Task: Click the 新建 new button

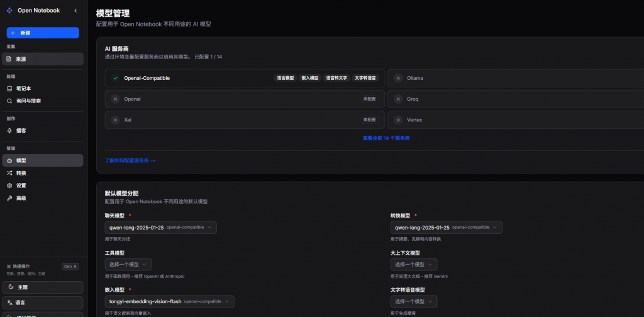Action: click(43, 33)
